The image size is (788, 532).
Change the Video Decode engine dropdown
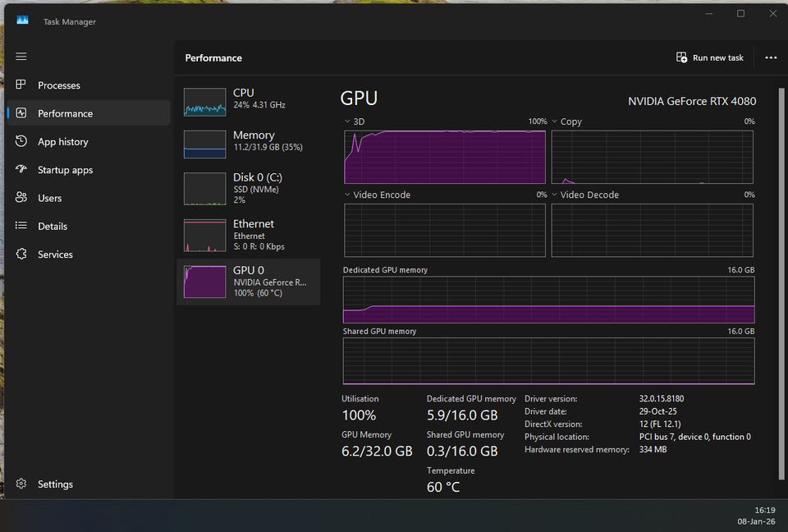pos(555,195)
